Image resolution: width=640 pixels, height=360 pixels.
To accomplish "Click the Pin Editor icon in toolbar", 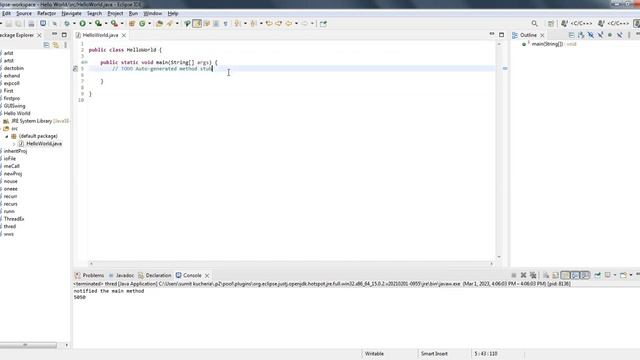I will [x=323, y=24].
